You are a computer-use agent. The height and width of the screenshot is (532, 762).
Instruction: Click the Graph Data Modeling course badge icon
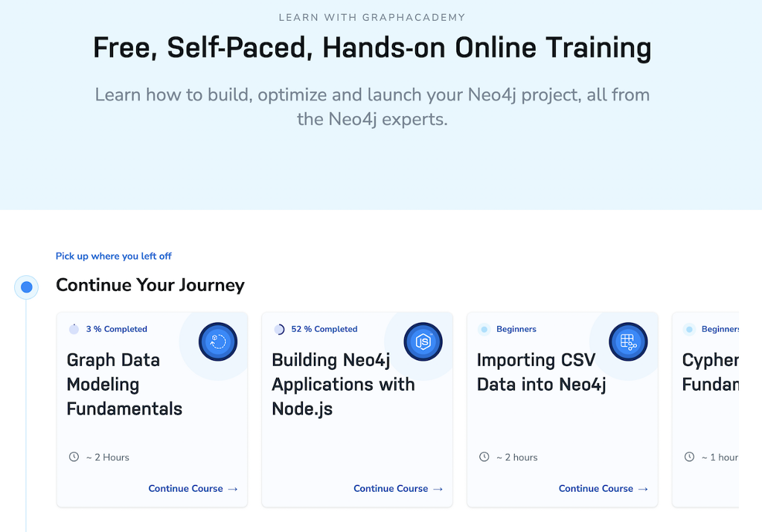tap(218, 342)
